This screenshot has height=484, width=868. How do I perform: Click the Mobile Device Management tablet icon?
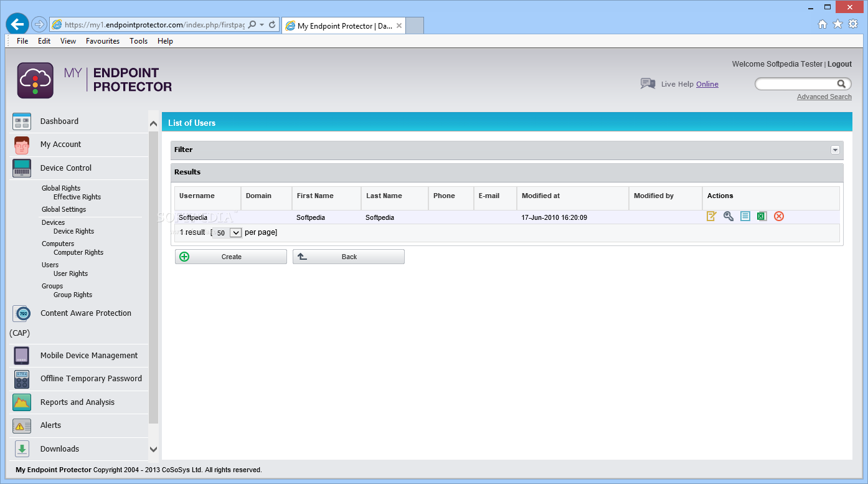(22, 356)
